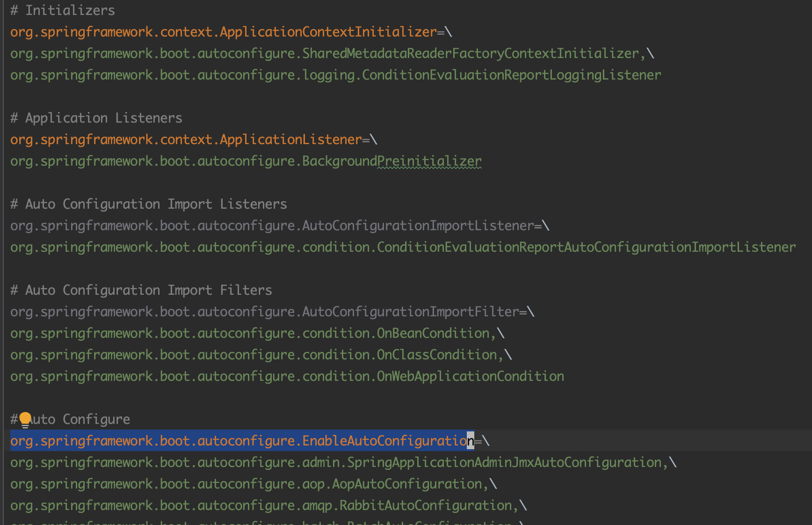Click the AutoConfigurationImportFilter key line
The width and height of the screenshot is (812, 525).
[272, 312]
